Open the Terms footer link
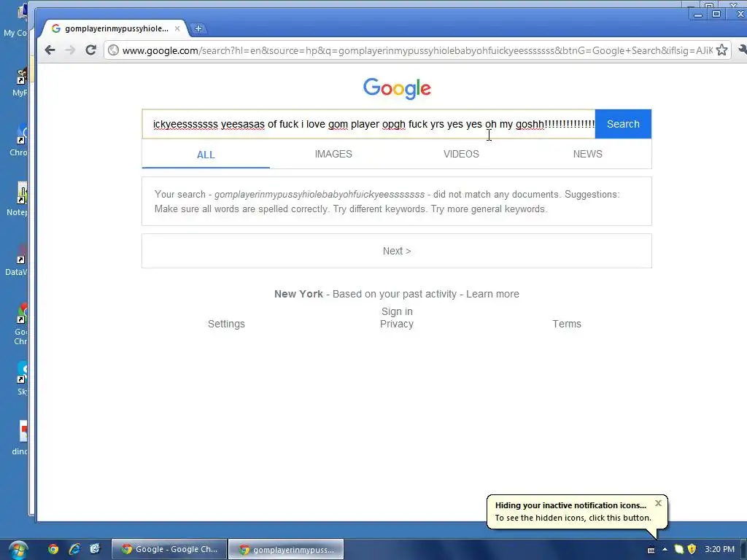Image resolution: width=747 pixels, height=560 pixels. click(x=566, y=324)
